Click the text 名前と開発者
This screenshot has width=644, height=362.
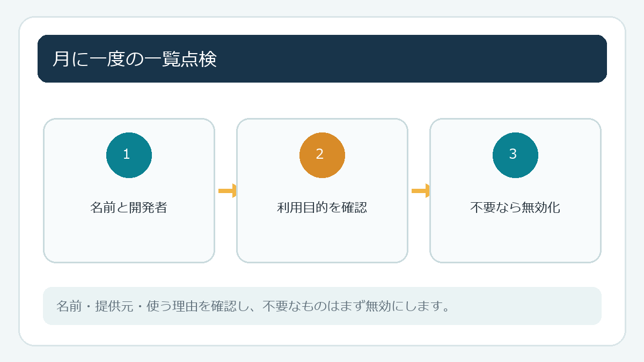(x=129, y=208)
